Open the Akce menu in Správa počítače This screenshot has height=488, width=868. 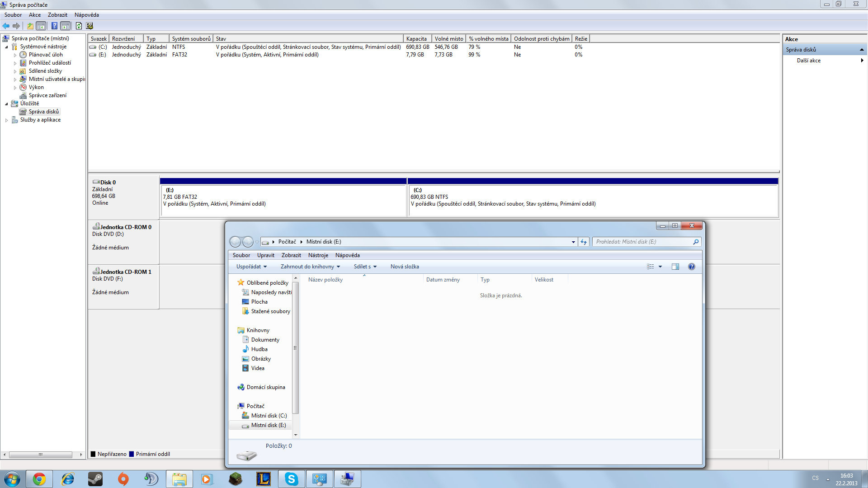[x=35, y=15]
